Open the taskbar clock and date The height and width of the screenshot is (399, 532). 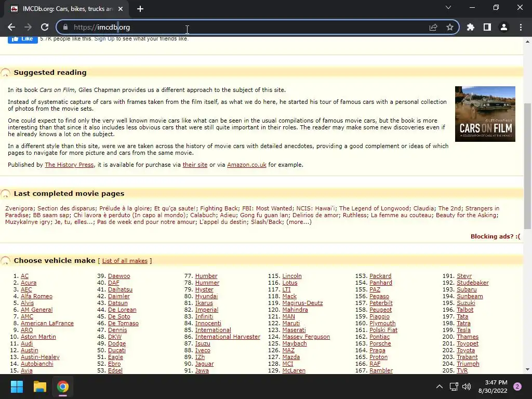pos(493,387)
